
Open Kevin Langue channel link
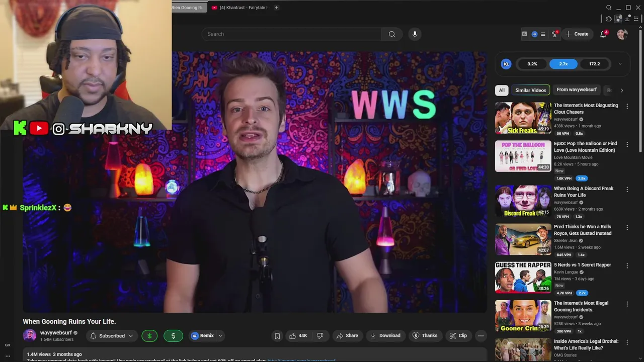tap(566, 273)
